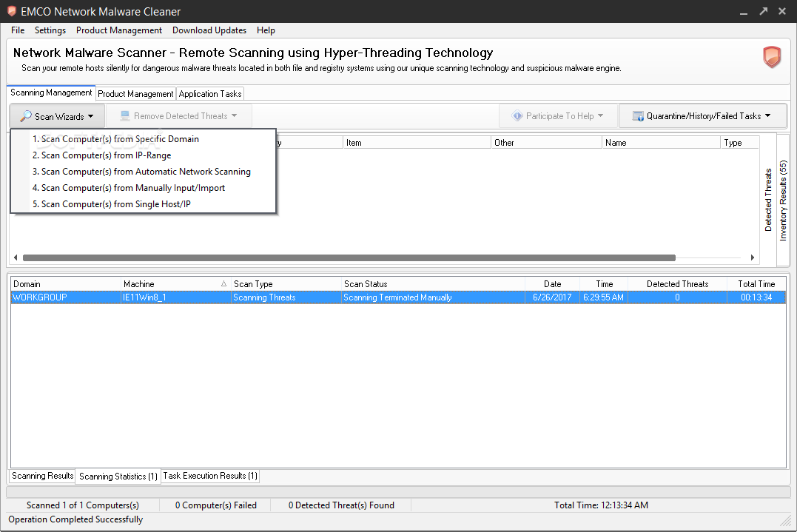Click the horizontal scrollbar right arrow
Viewport: 797px width, 532px height.
(x=753, y=257)
